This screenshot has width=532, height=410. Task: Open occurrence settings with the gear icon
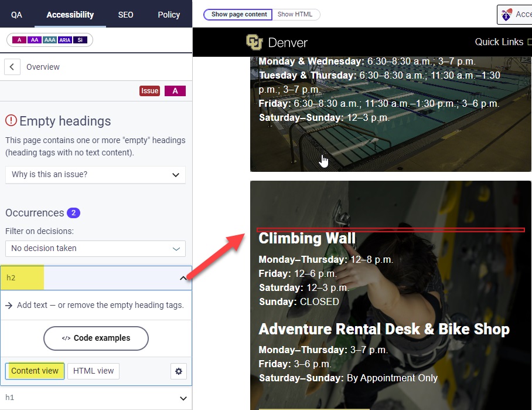pyautogui.click(x=179, y=371)
